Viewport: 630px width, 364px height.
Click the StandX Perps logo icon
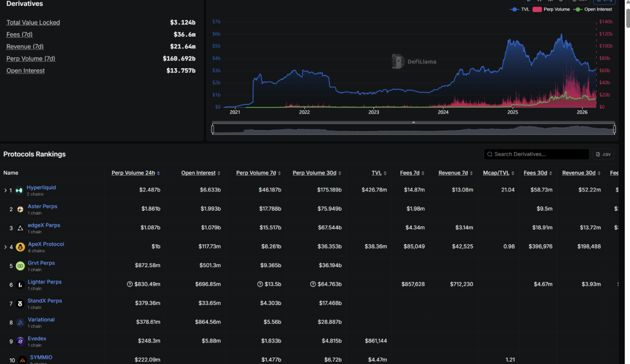coord(20,304)
